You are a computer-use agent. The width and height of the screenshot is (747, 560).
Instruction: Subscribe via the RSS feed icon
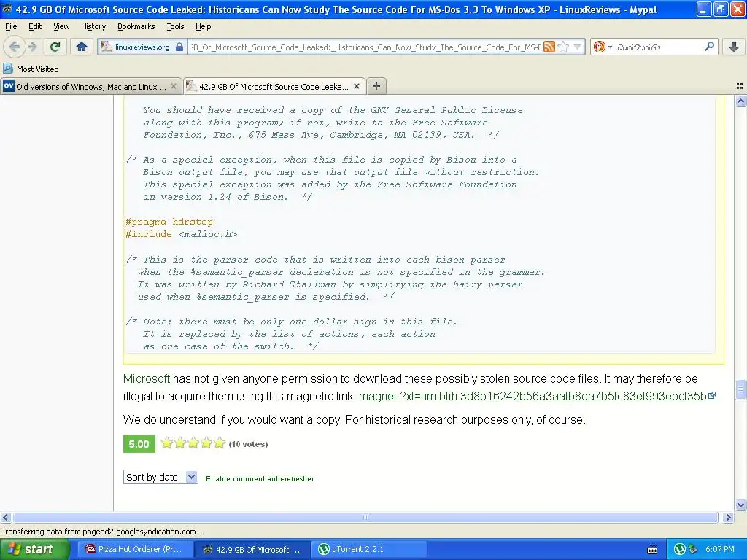click(x=549, y=47)
